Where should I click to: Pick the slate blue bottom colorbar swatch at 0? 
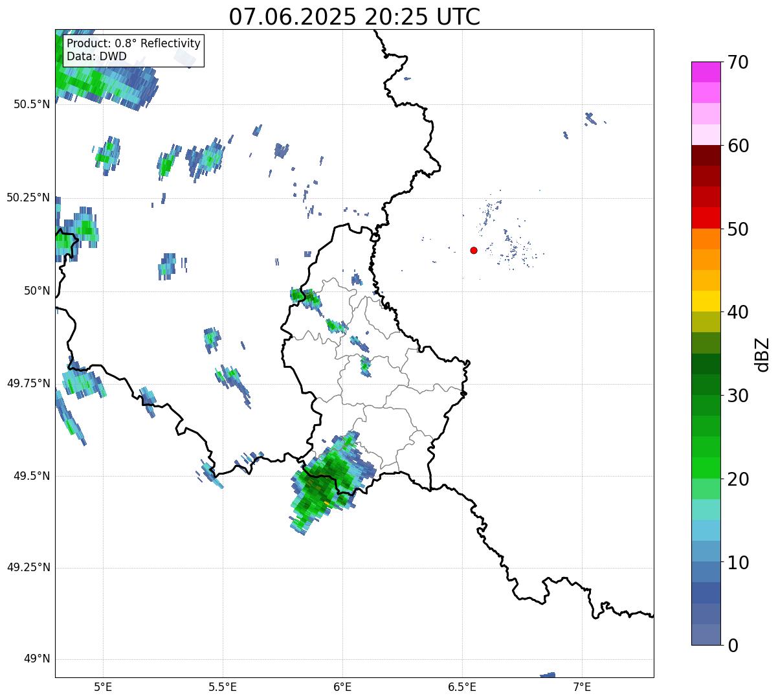[x=706, y=635]
